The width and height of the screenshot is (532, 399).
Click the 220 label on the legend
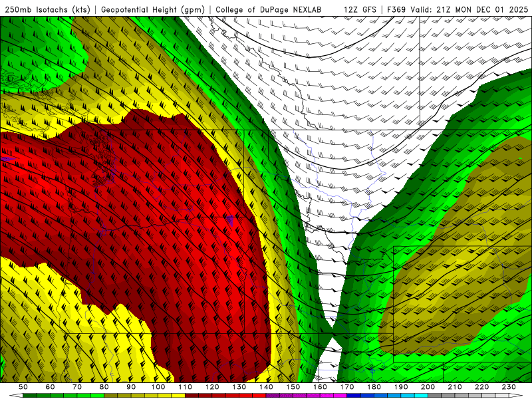click(481, 387)
